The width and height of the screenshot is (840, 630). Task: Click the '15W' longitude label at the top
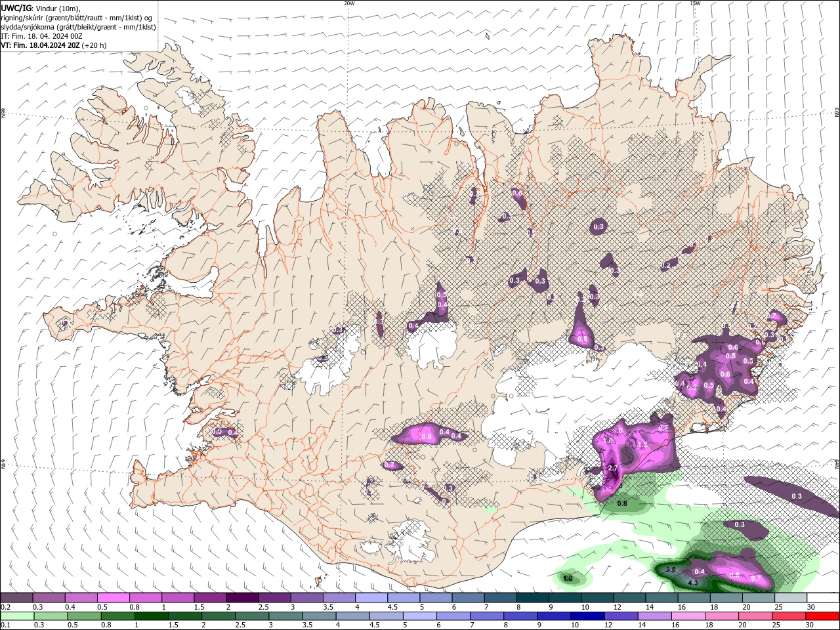pyautogui.click(x=695, y=3)
